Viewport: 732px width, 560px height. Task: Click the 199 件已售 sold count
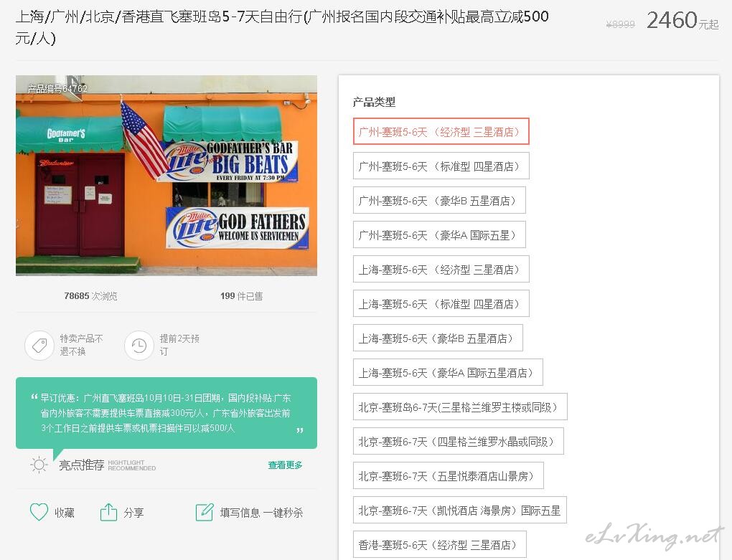(x=241, y=296)
